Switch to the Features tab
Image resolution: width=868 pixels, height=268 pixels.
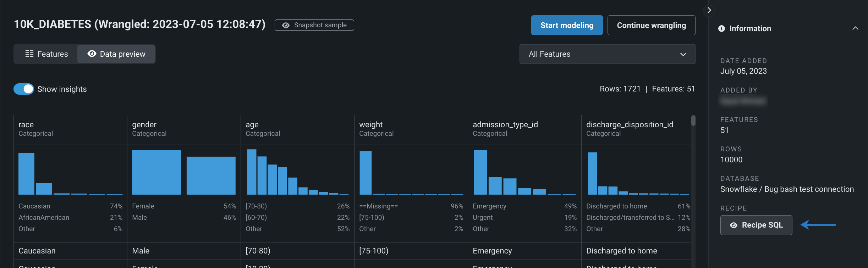coord(46,54)
